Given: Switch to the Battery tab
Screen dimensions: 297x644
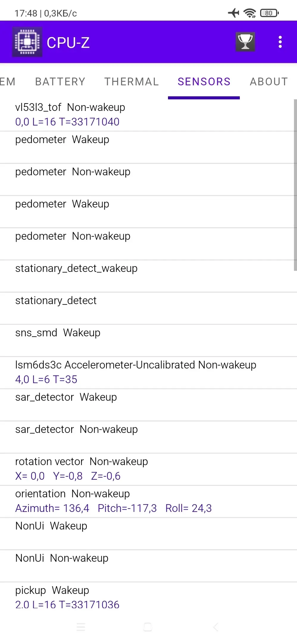Looking at the screenshot, I should [60, 81].
